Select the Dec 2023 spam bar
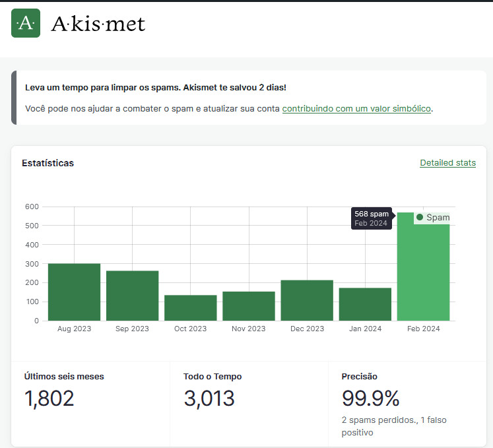Screen dimensions: 493x448 tap(307, 300)
